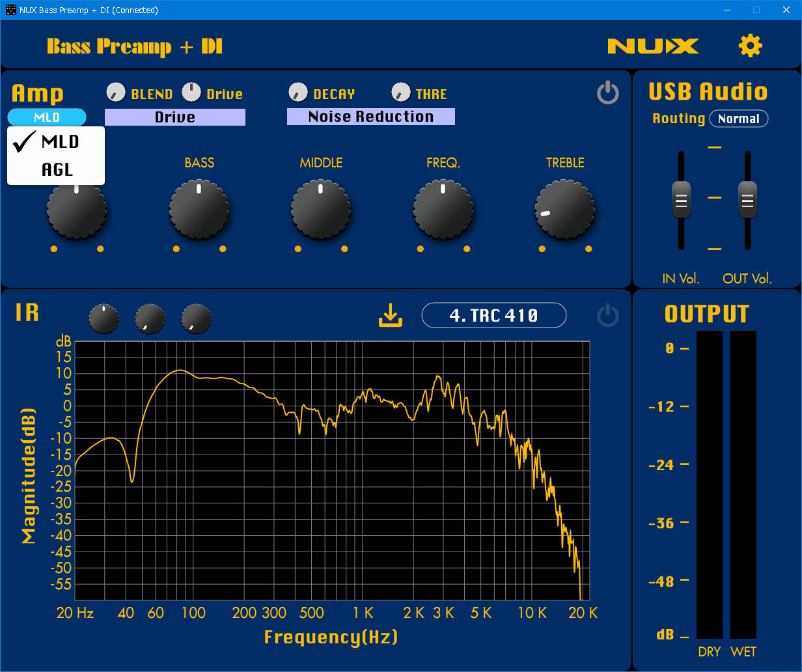Click the "20 K" axis label
Screen dimensions: 802x672
pos(583,613)
